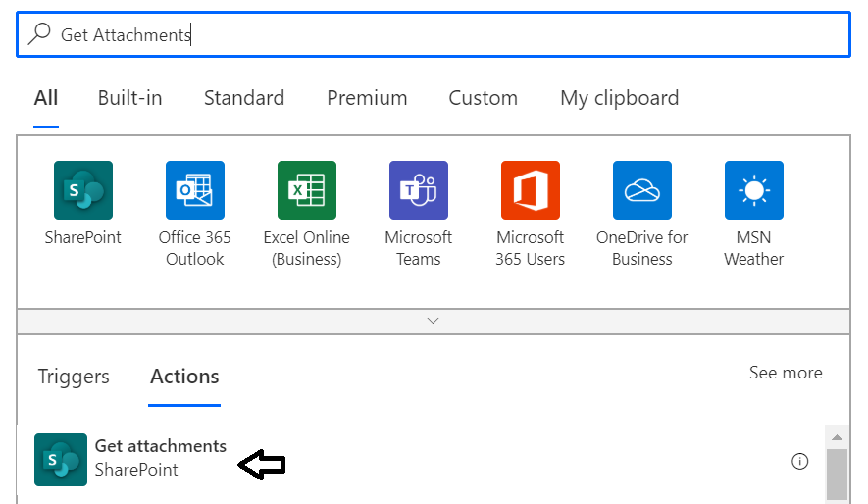This screenshot has height=504, width=868.
Task: Click the magnifier search icon
Action: pos(40,33)
